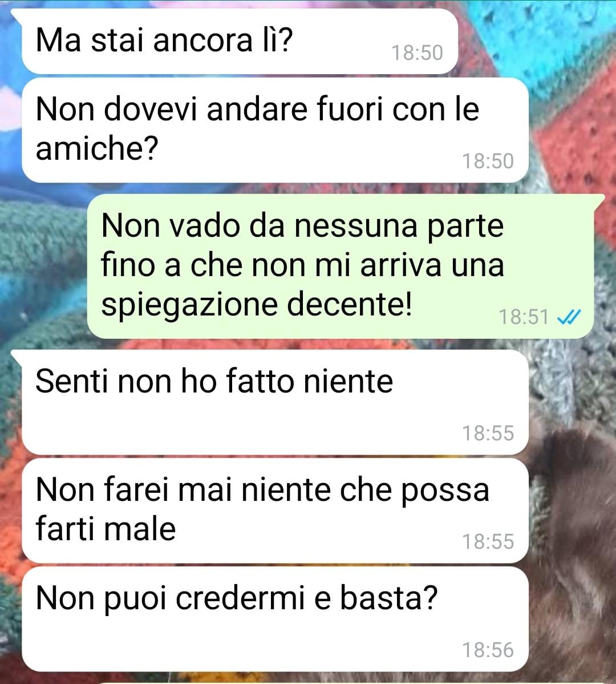
Task: Tap the green "Non vado da nessuna parte" message
Action: click(341, 266)
